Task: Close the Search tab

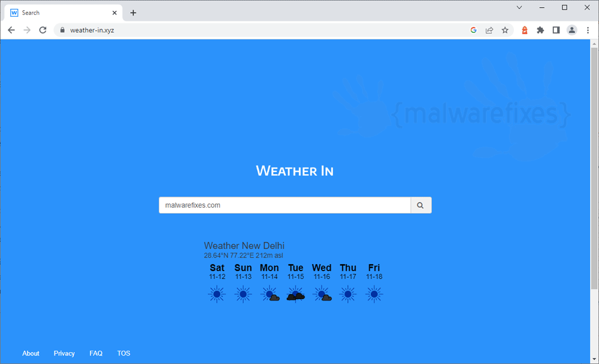Action: (114, 13)
